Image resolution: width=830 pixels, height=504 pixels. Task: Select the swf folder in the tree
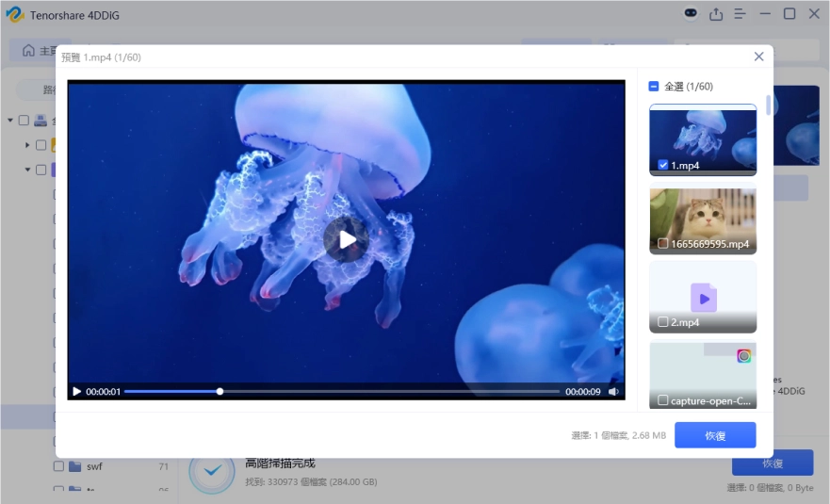(94, 466)
